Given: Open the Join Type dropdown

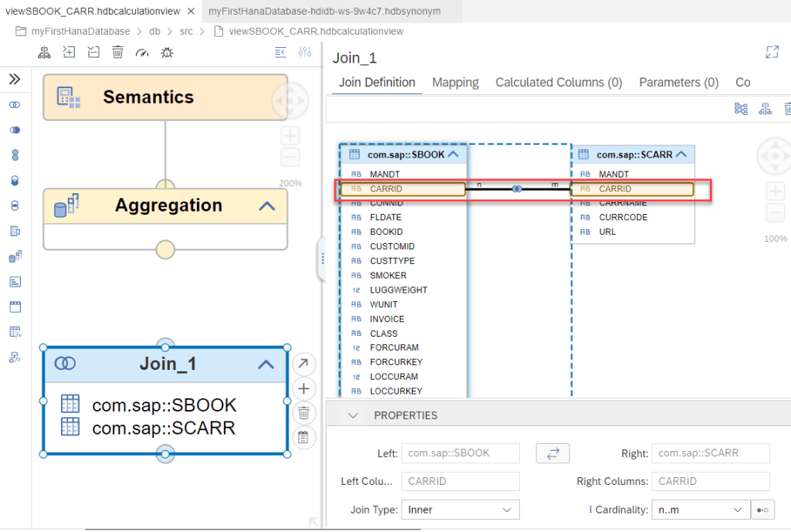Looking at the screenshot, I should coord(460,510).
